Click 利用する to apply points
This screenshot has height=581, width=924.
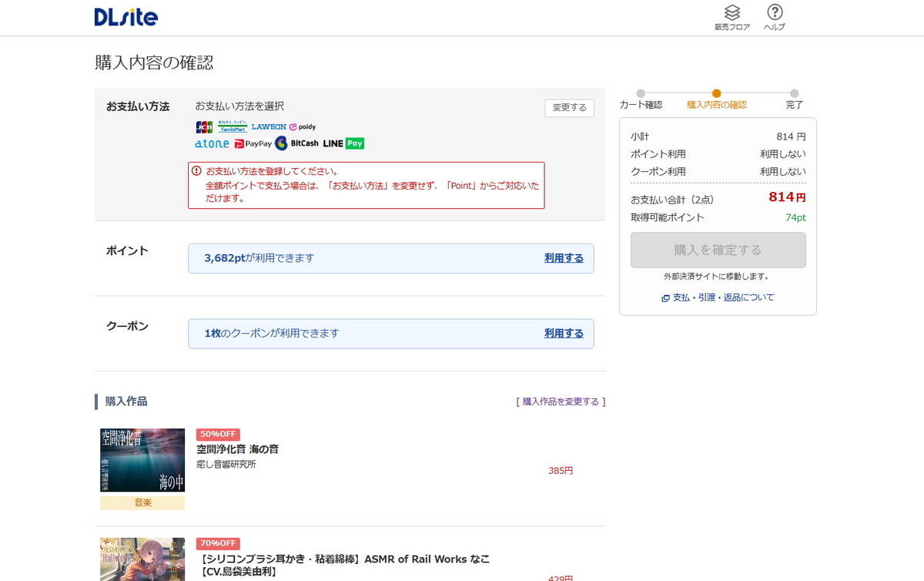[x=564, y=258]
